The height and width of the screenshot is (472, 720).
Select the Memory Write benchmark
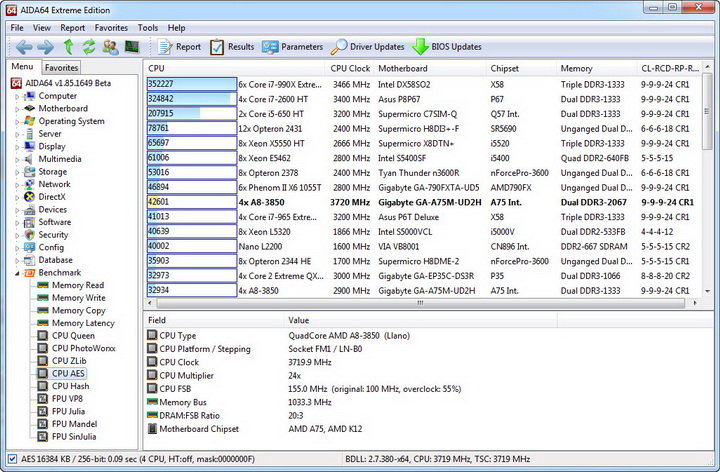(x=79, y=298)
